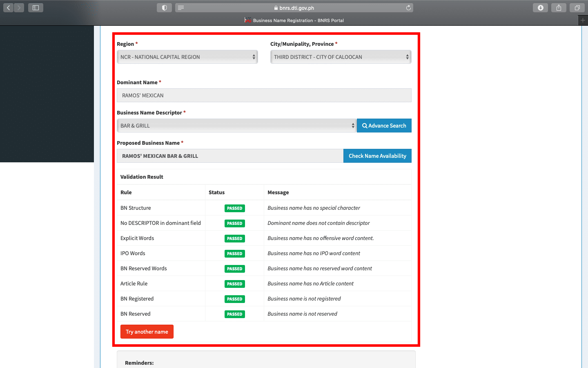Click into the Dominant Name field
This screenshot has width=588, height=368.
coord(264,95)
